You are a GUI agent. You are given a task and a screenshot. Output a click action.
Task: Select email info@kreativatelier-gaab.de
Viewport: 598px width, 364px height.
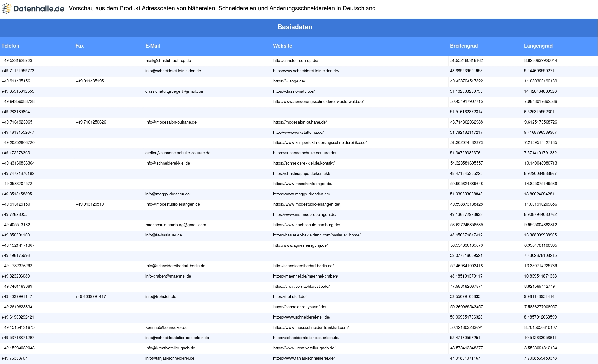[170, 348]
